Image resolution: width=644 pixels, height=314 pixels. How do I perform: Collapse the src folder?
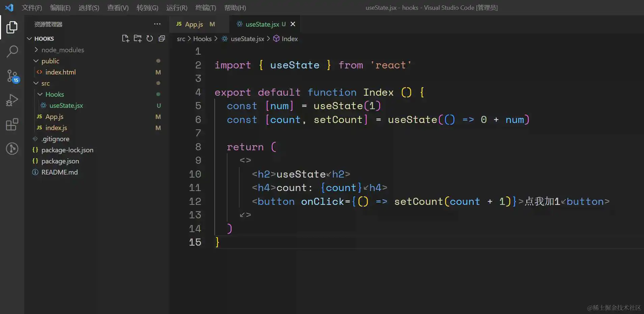coord(36,83)
